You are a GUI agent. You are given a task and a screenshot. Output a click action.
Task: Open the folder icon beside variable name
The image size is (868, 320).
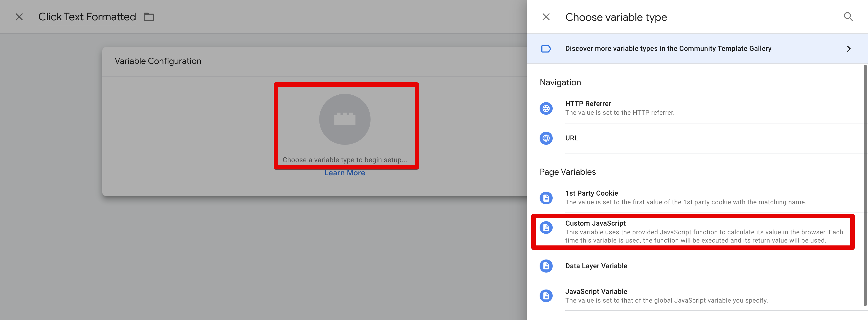[149, 17]
